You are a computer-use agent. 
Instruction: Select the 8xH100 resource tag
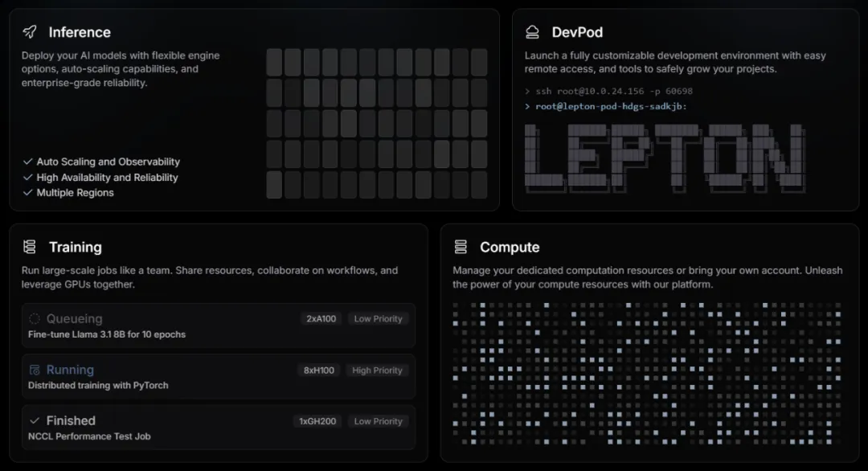point(319,371)
